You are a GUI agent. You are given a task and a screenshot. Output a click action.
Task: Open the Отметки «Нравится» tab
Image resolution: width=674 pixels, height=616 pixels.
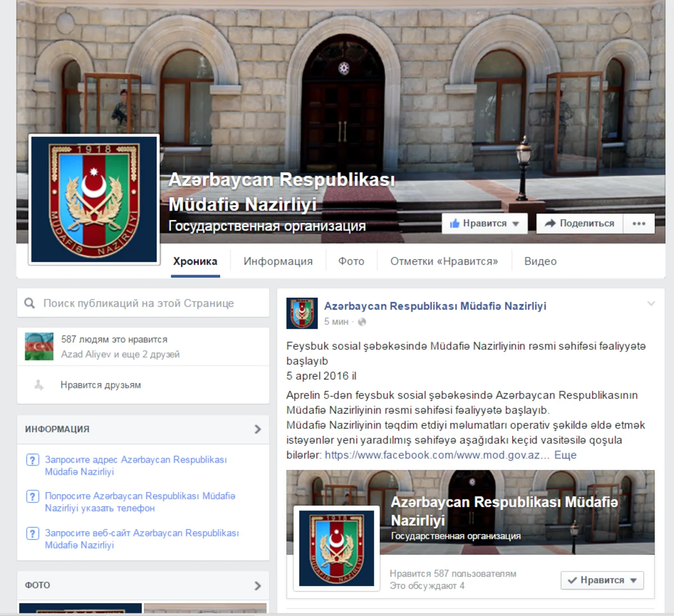coord(444,261)
